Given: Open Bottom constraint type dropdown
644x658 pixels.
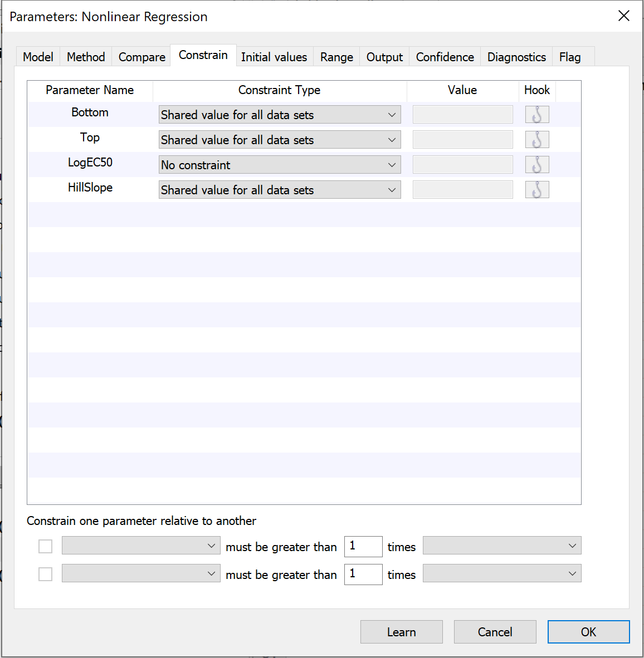Looking at the screenshot, I should [280, 115].
